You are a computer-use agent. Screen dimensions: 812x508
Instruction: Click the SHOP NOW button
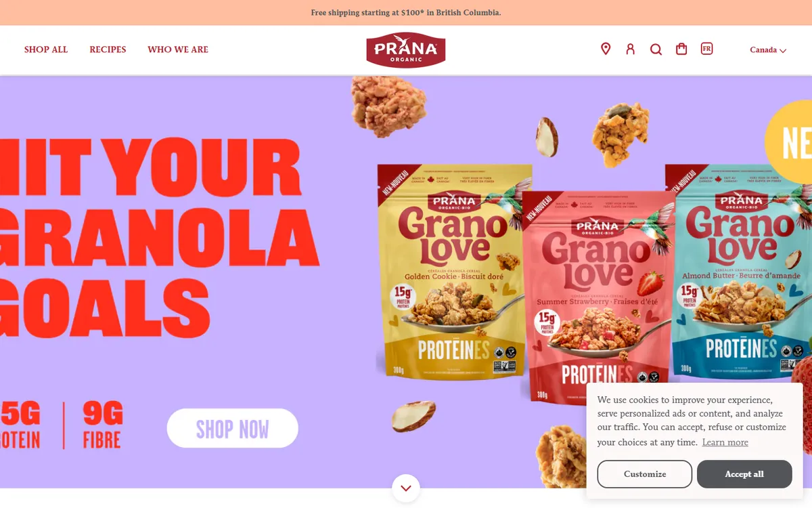(x=232, y=428)
